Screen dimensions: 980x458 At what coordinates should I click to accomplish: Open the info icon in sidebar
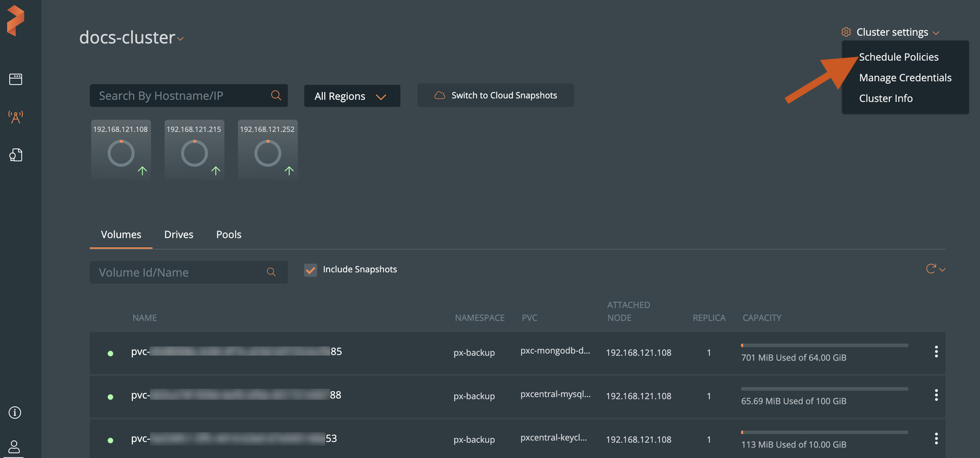[x=15, y=413]
